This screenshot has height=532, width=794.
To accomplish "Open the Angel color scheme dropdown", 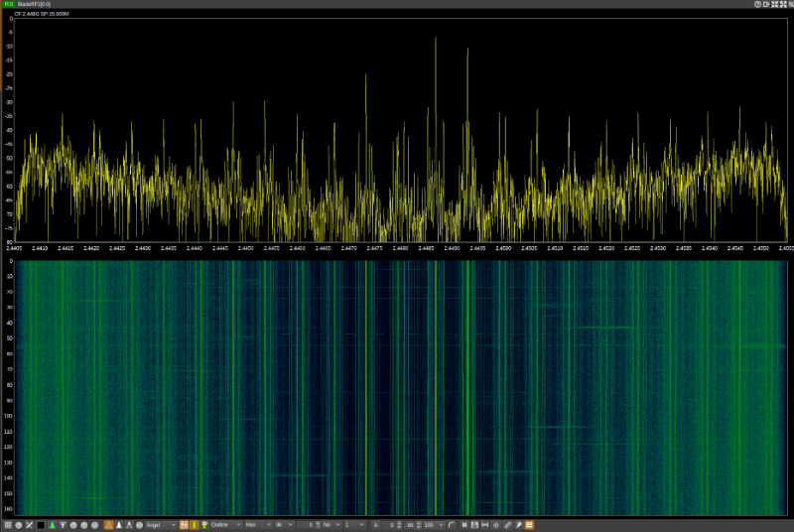I will coord(160,524).
